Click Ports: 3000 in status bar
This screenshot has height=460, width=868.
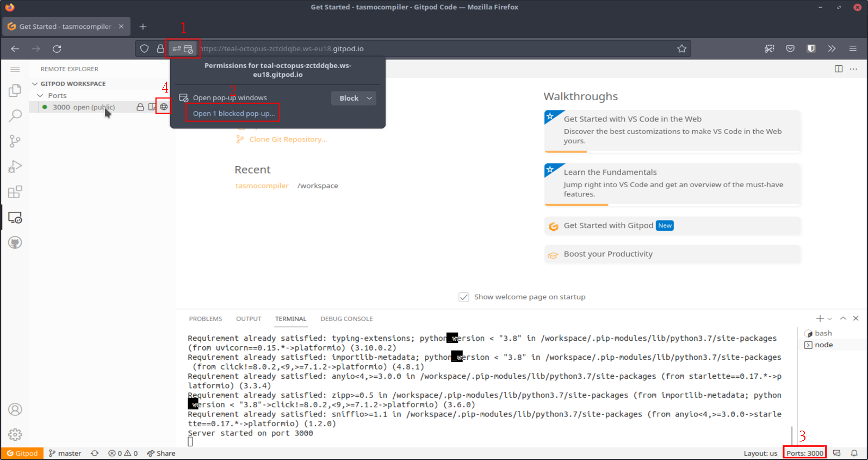coord(805,453)
